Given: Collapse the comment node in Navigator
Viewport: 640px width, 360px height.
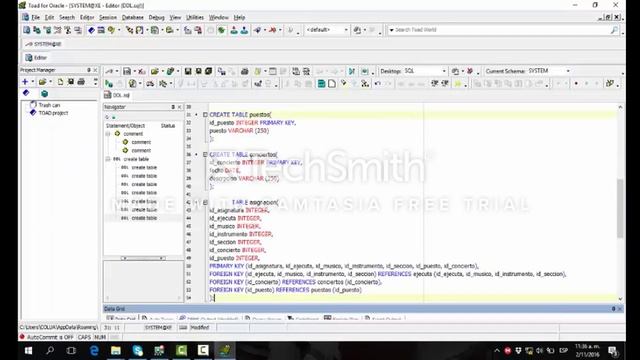Looking at the screenshot, I should coord(108,134).
